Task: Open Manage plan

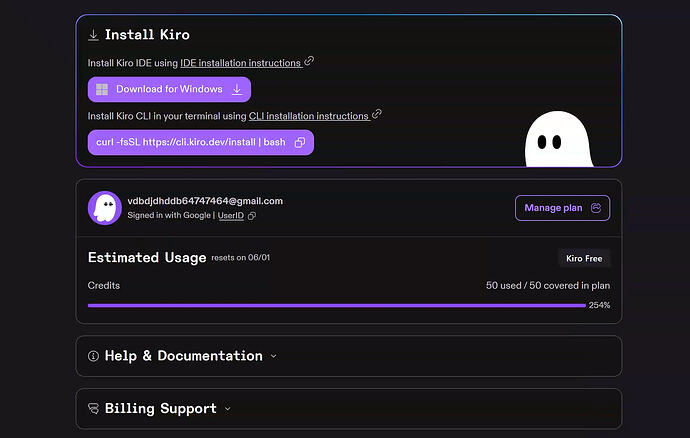Action: [562, 208]
